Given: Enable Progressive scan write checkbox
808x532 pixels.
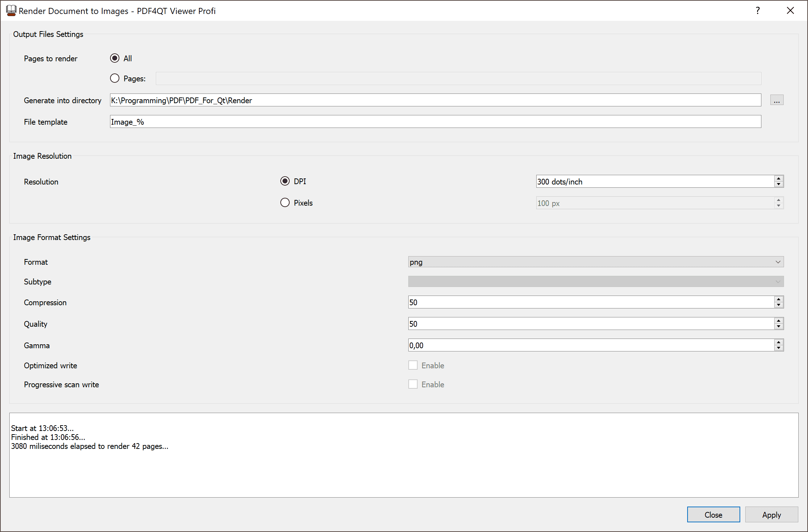Looking at the screenshot, I should [x=413, y=384].
